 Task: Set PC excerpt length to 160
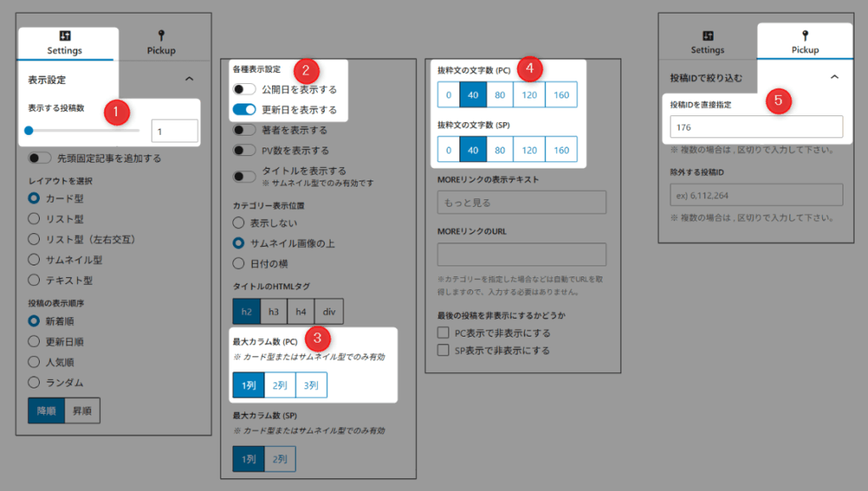point(561,95)
